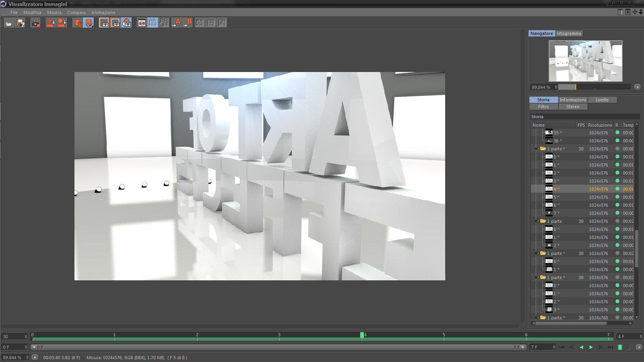
Task: Toggle the highlighted image cache toolbar icon
Action: coord(89,23)
